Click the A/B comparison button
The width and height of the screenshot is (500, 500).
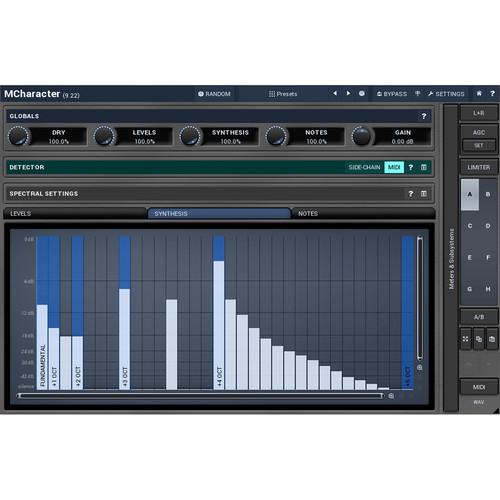point(479,317)
